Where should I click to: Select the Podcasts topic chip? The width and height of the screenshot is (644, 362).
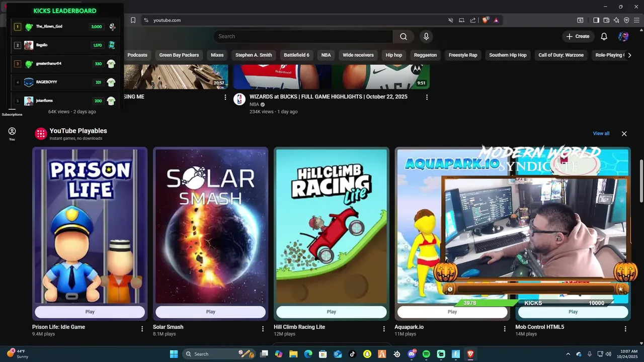(137, 55)
